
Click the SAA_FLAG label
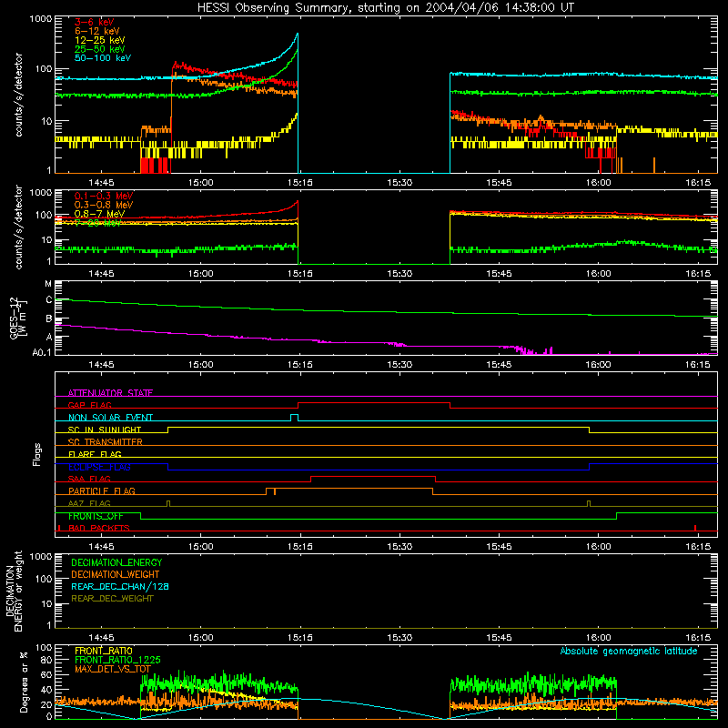89,479
